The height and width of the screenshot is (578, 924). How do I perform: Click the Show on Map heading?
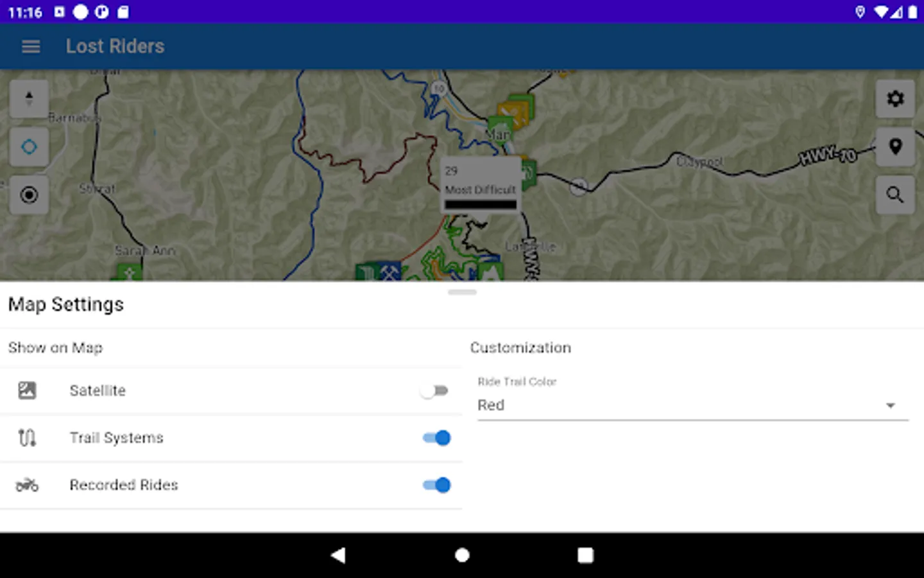(x=55, y=347)
